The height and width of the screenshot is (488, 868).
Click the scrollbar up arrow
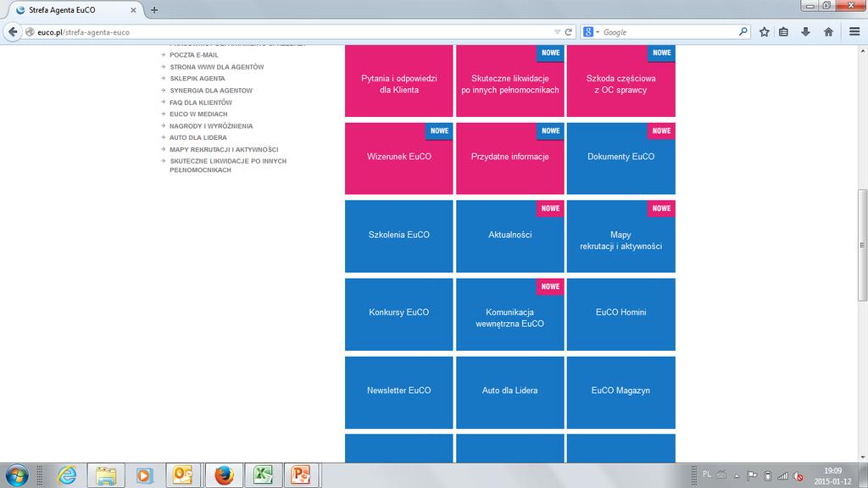[862, 50]
